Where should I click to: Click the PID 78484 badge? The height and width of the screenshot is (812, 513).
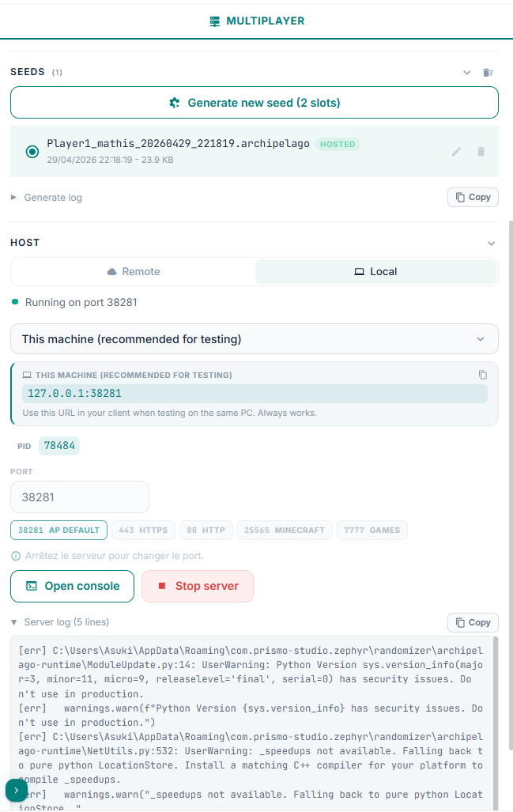point(59,446)
